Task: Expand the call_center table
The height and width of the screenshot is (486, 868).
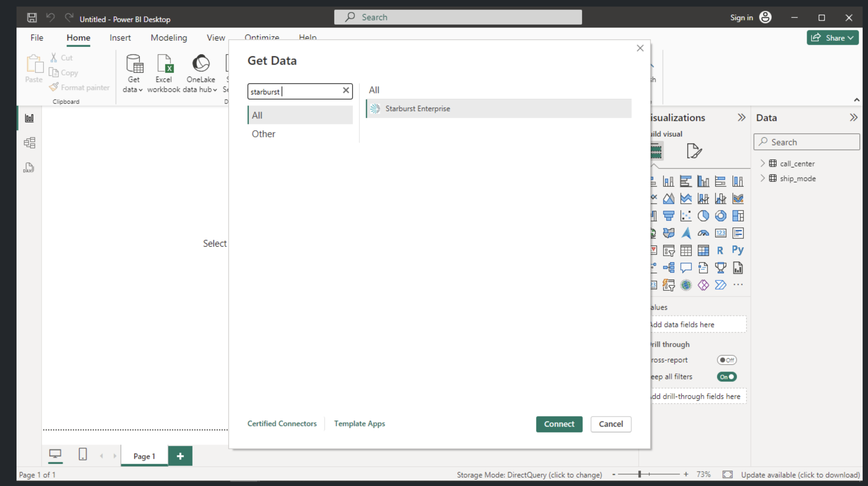Action: tap(763, 163)
